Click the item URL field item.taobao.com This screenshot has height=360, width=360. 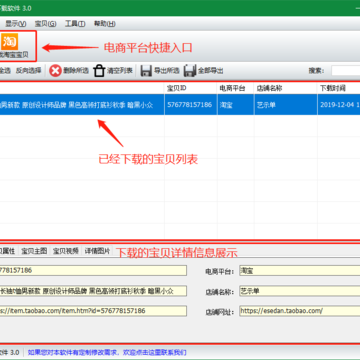(x=93, y=311)
